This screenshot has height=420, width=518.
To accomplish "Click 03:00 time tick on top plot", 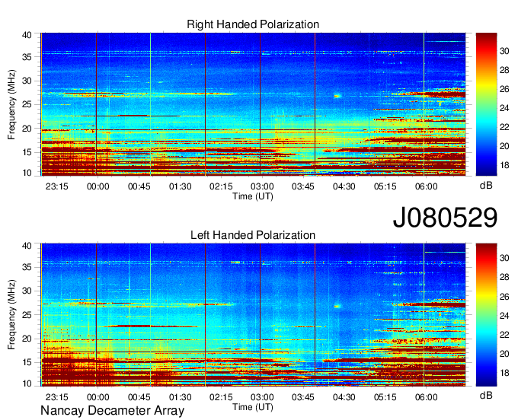I will (x=262, y=186).
